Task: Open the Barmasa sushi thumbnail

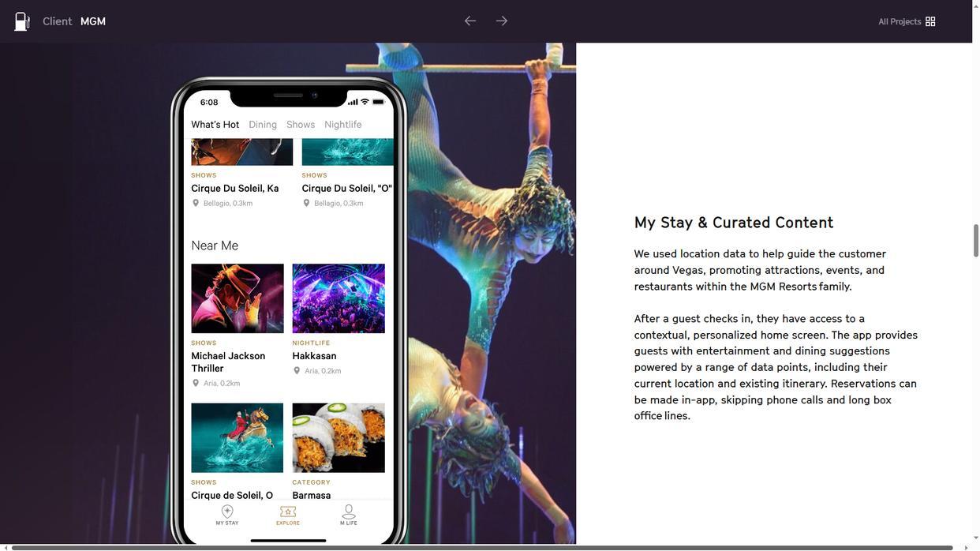Action: tap(339, 438)
